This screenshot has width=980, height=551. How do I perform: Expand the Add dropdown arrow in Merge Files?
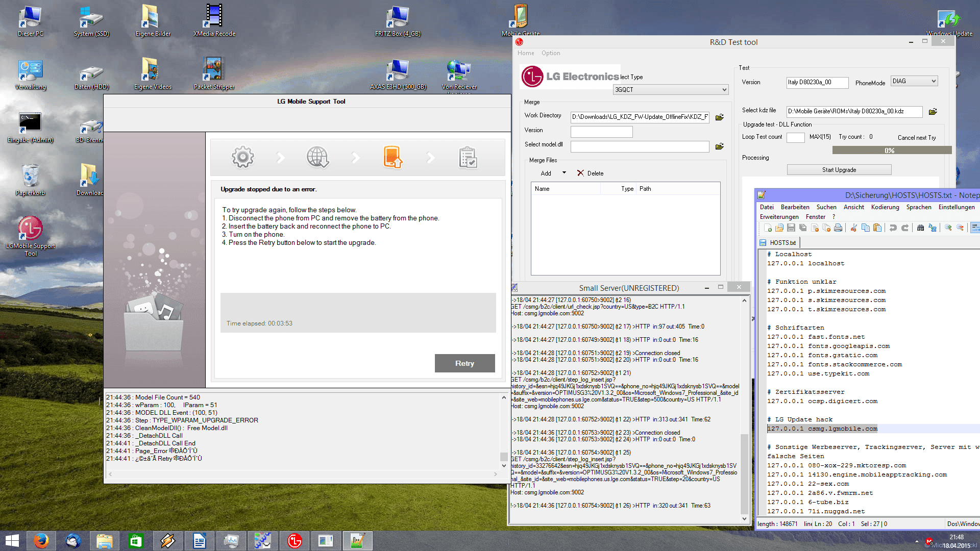tap(564, 173)
